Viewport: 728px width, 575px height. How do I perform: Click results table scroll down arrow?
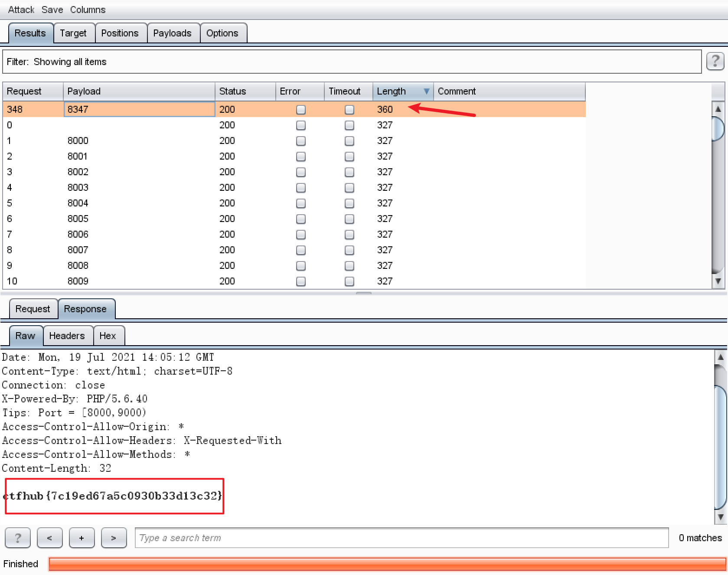click(718, 281)
